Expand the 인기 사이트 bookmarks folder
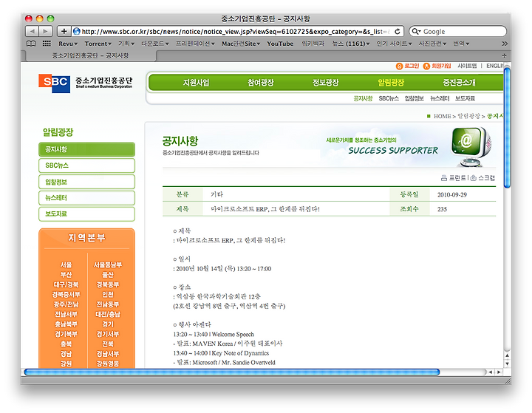This screenshot has height=413, width=532. point(394,44)
